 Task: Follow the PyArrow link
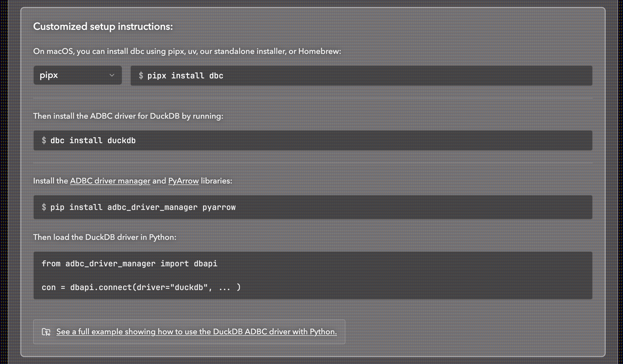183,181
